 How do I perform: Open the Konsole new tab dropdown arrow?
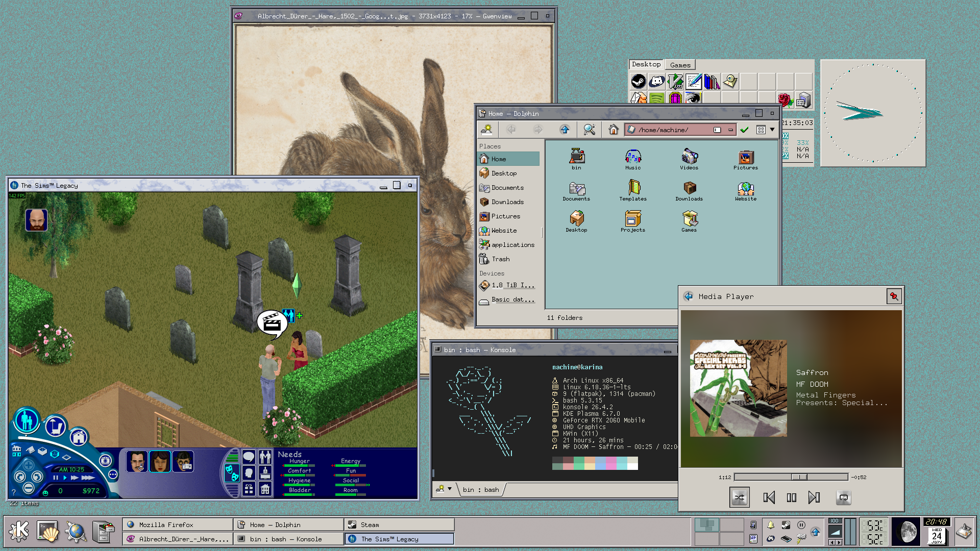click(x=450, y=489)
